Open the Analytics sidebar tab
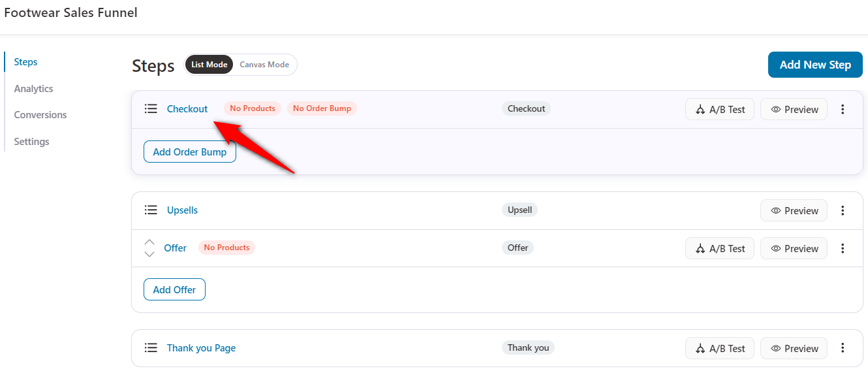Viewport: 868px width, 371px height. coord(33,88)
